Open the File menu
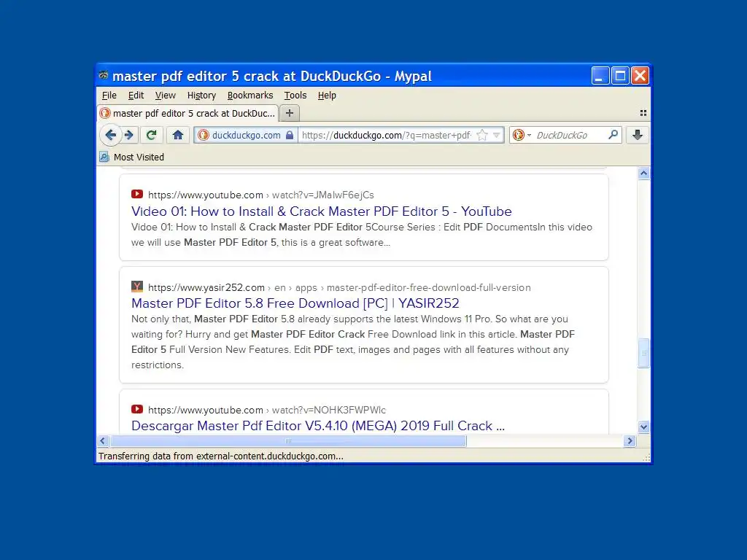The image size is (747, 560). click(109, 96)
